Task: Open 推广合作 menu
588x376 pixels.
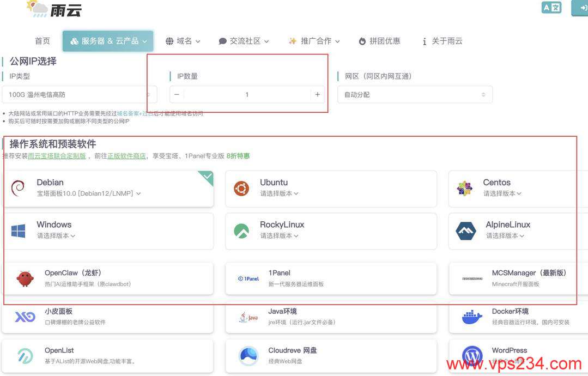Action: (314, 41)
